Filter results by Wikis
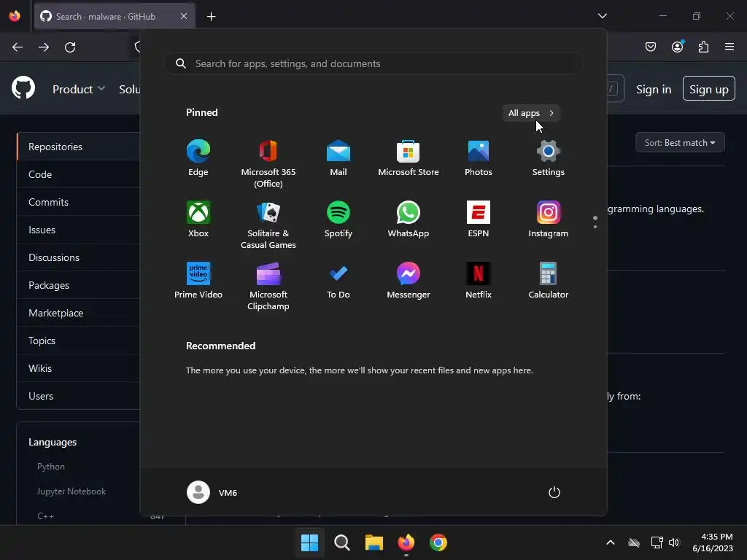Viewport: 747px width, 560px height. pos(79,368)
